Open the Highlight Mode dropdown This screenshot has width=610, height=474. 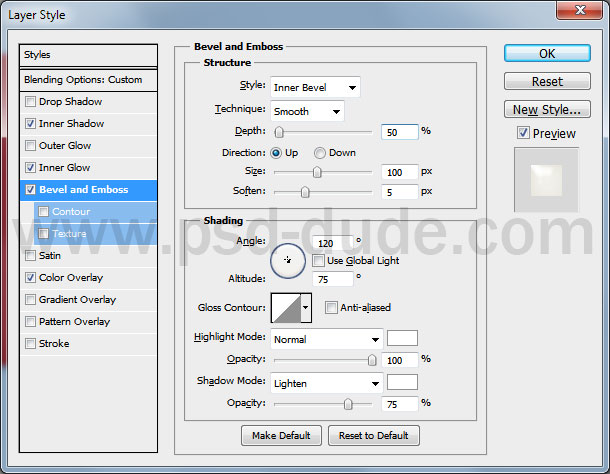326,339
